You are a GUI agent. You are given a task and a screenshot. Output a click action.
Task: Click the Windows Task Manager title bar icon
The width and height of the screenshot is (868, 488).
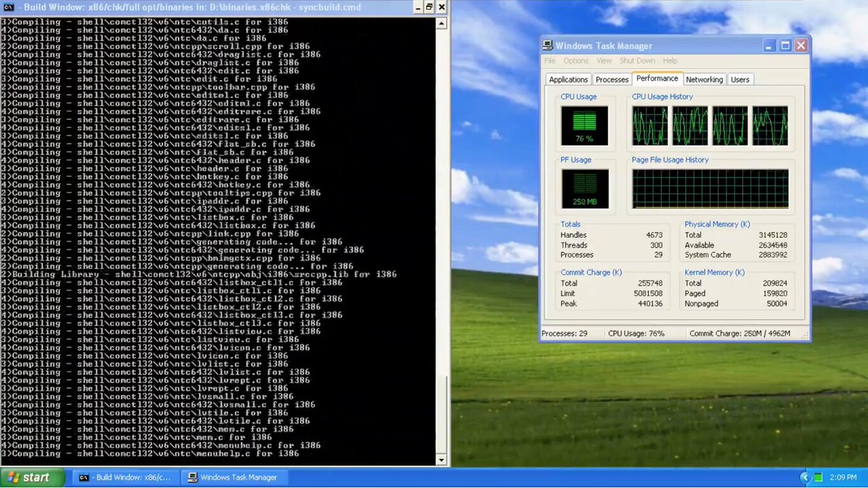click(x=548, y=45)
